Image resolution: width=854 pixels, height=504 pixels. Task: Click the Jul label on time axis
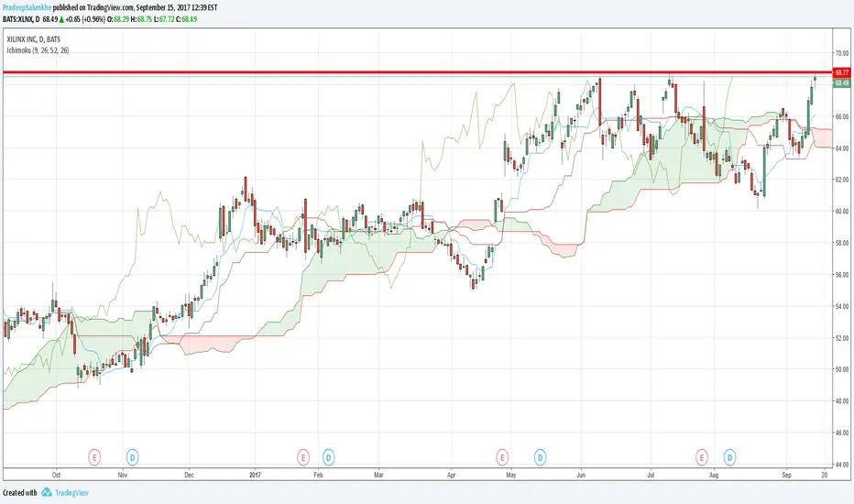[651, 475]
